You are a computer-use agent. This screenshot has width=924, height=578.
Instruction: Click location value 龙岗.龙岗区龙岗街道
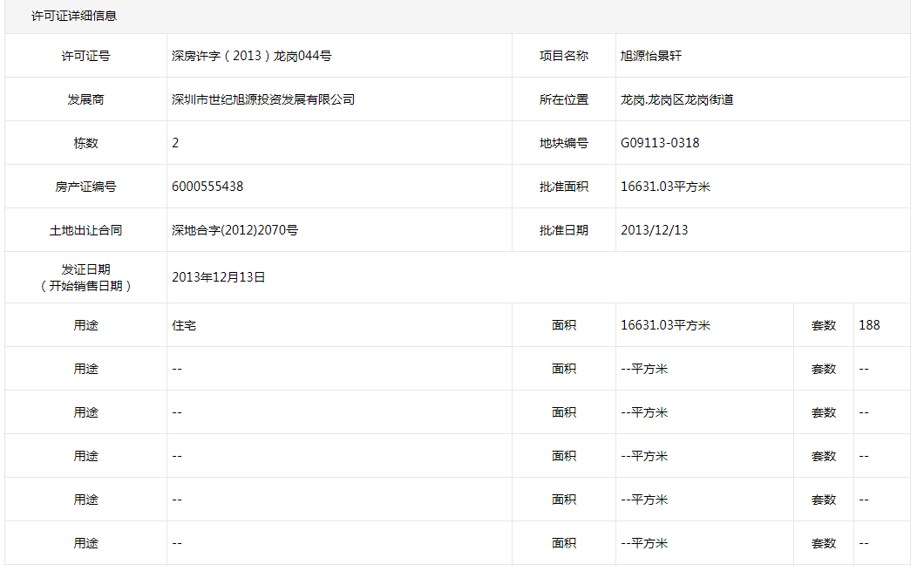point(677,99)
